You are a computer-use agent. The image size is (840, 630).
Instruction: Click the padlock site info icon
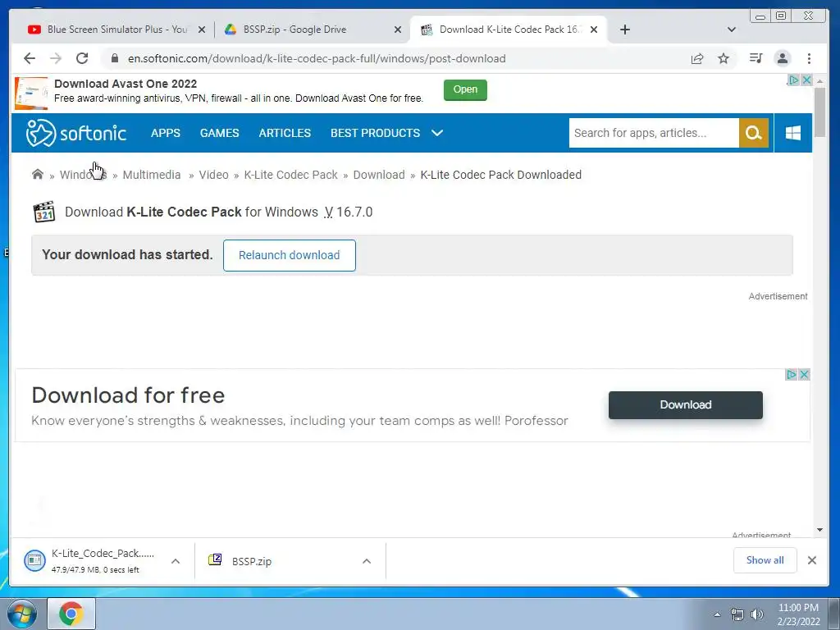click(114, 58)
